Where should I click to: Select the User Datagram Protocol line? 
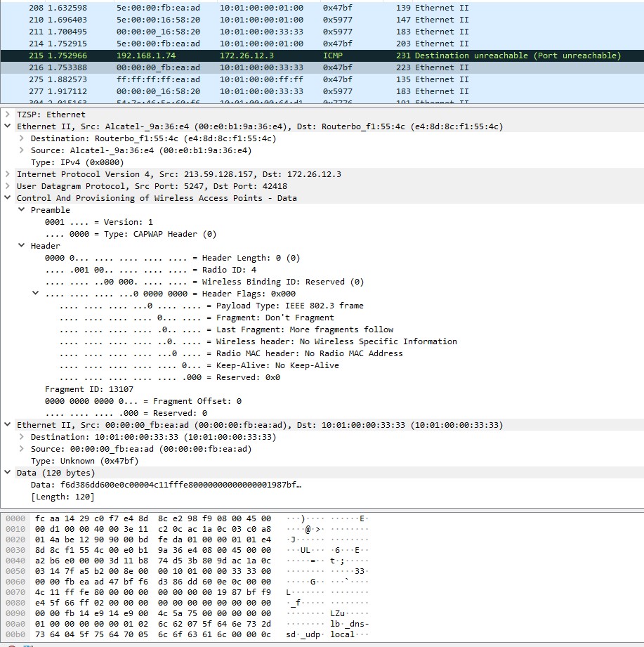105,186
